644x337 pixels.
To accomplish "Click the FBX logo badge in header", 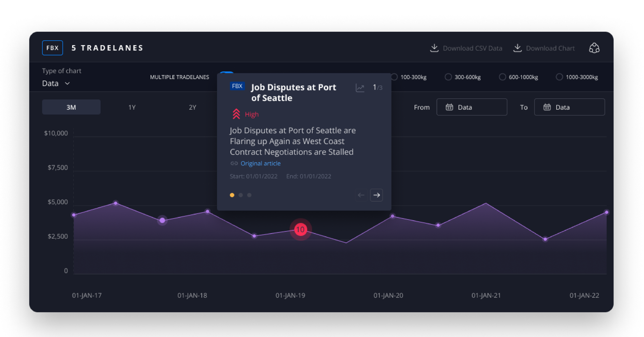I will (x=52, y=48).
